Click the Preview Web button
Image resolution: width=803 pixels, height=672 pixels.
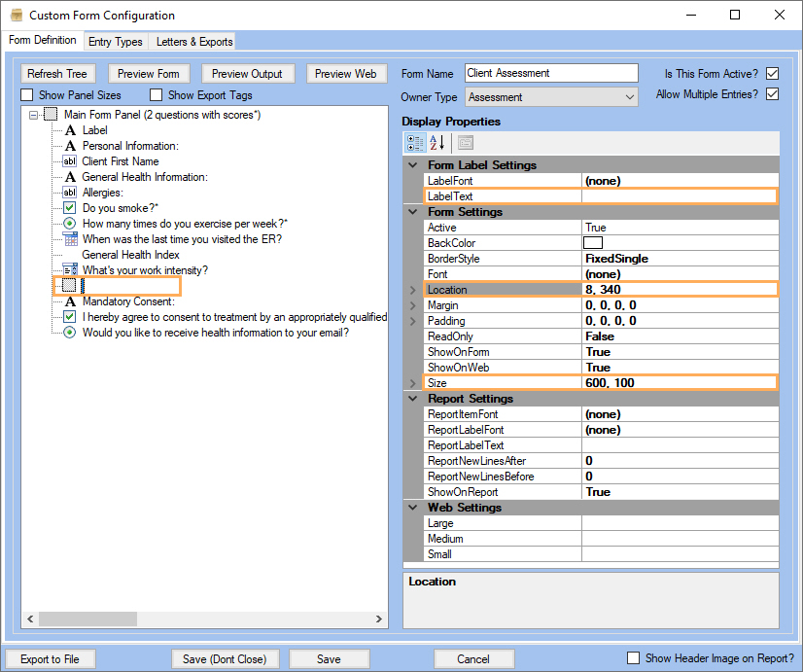coord(346,74)
